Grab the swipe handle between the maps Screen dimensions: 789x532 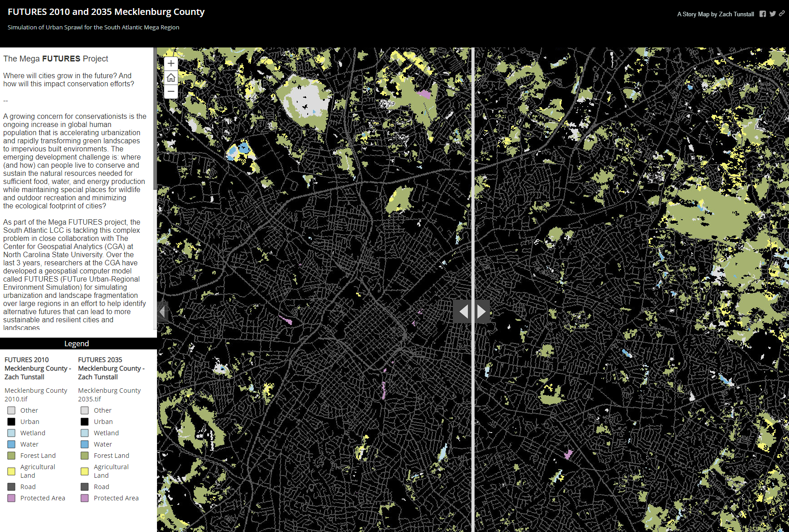click(x=472, y=311)
